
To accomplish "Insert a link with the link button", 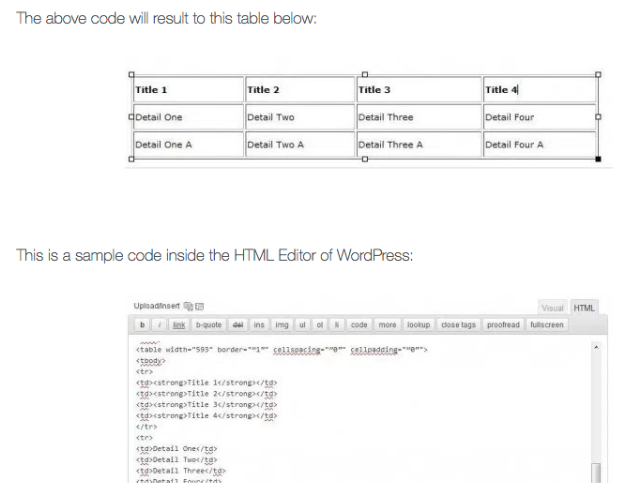I will tap(180, 325).
